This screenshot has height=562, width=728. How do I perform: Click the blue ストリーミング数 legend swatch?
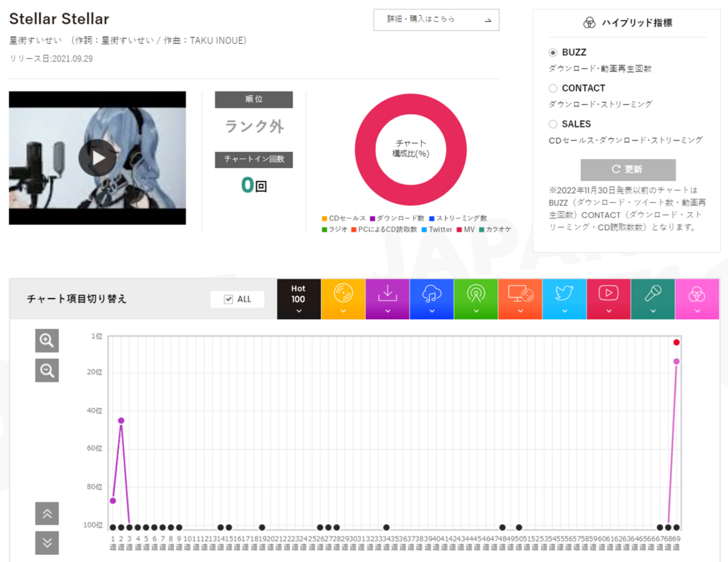pyautogui.click(x=432, y=219)
